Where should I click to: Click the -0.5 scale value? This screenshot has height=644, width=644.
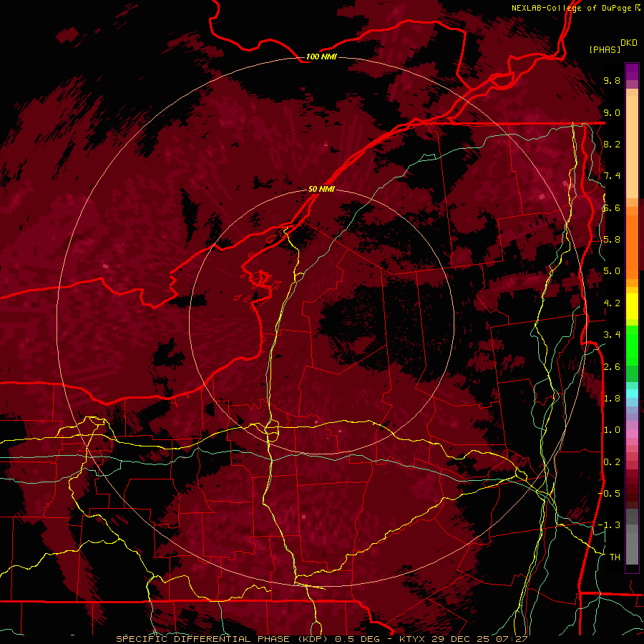point(609,494)
